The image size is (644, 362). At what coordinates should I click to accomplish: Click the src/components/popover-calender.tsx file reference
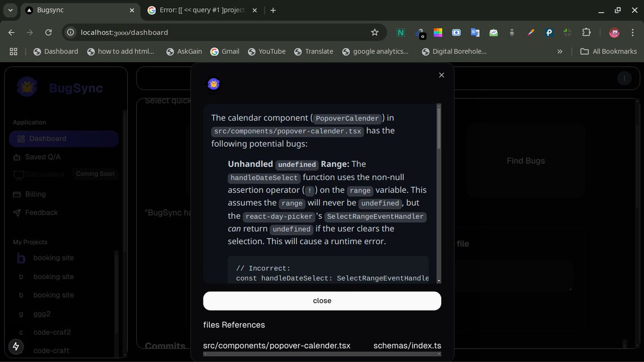point(276,345)
